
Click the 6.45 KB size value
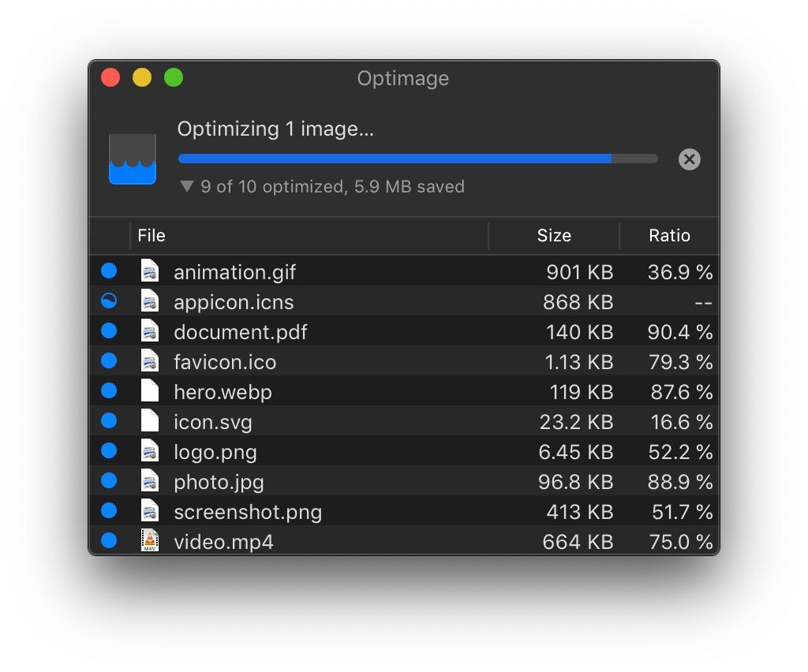click(576, 452)
